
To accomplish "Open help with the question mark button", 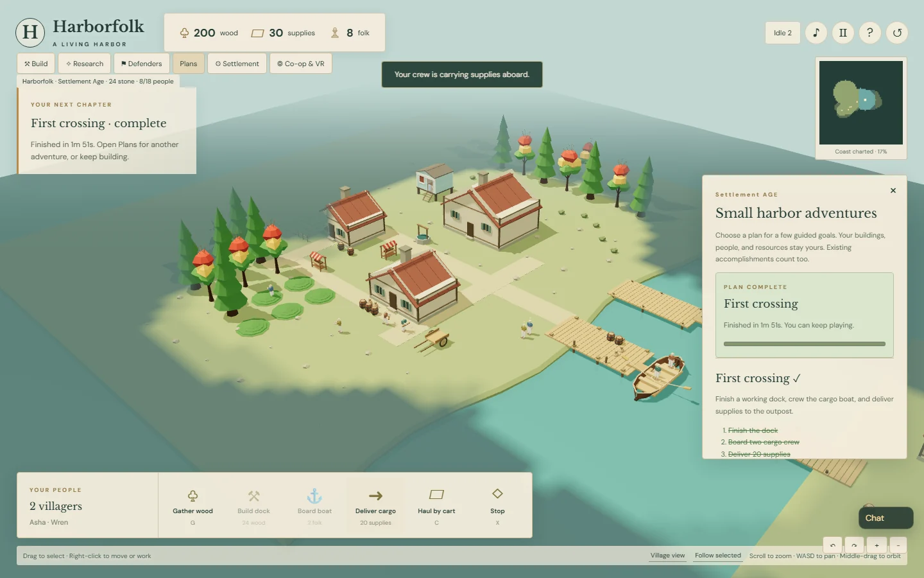I will pyautogui.click(x=870, y=33).
